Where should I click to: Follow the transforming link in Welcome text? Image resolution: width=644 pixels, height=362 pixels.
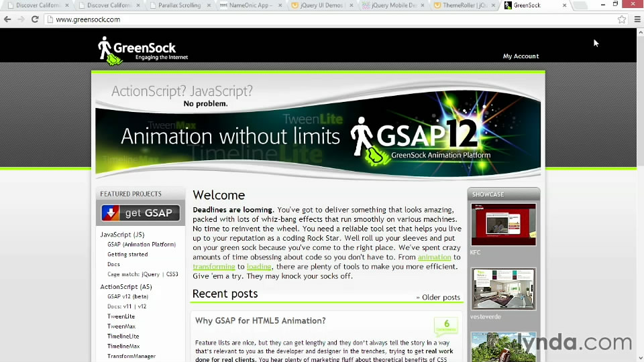(214, 266)
